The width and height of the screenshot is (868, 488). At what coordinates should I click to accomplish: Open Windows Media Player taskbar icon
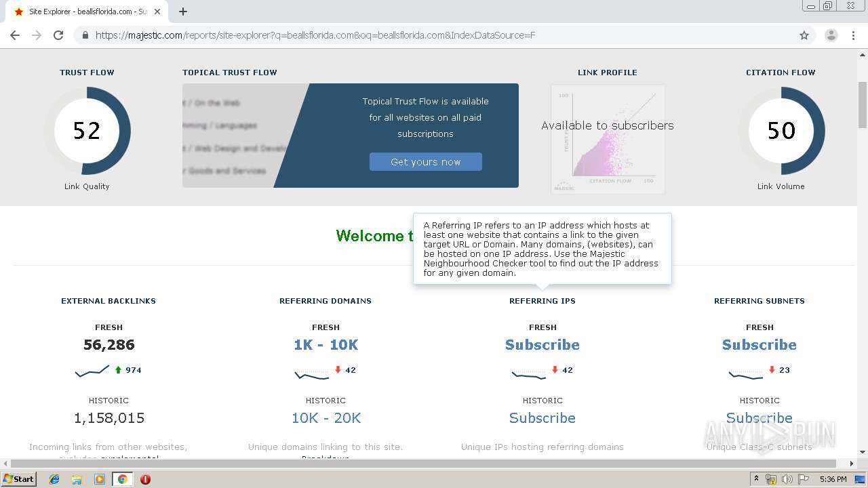click(x=100, y=479)
